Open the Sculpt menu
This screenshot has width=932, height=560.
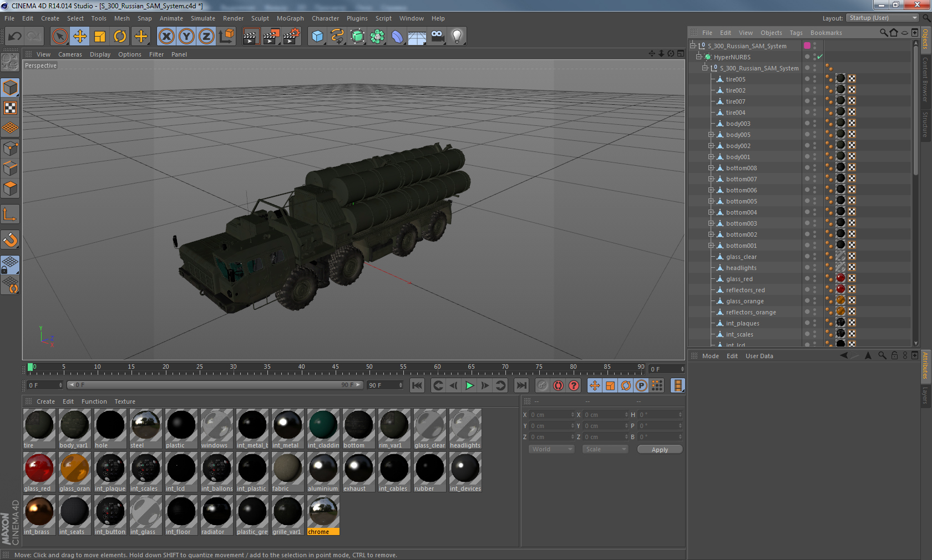[x=260, y=18]
